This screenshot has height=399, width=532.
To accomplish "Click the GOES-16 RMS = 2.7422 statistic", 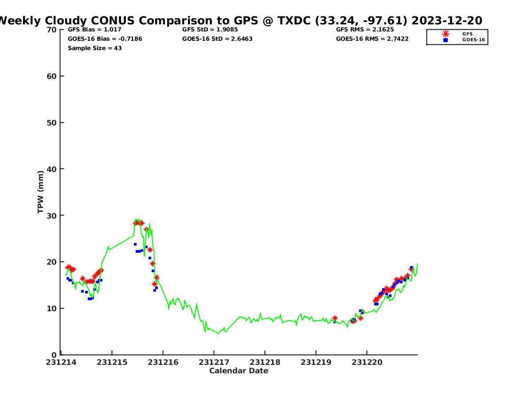I will pos(372,39).
